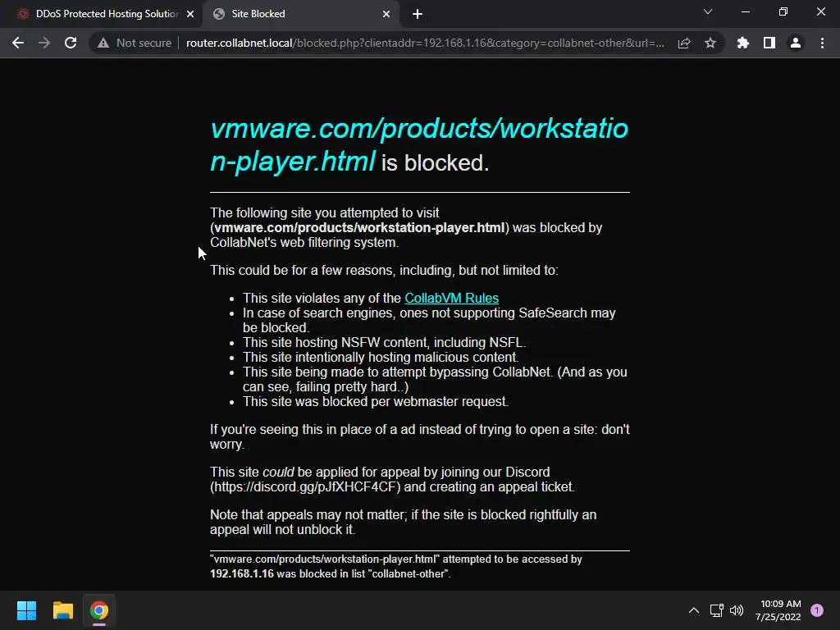Open the Extensions puzzle icon
Viewport: 840px width, 630px height.
coord(742,43)
